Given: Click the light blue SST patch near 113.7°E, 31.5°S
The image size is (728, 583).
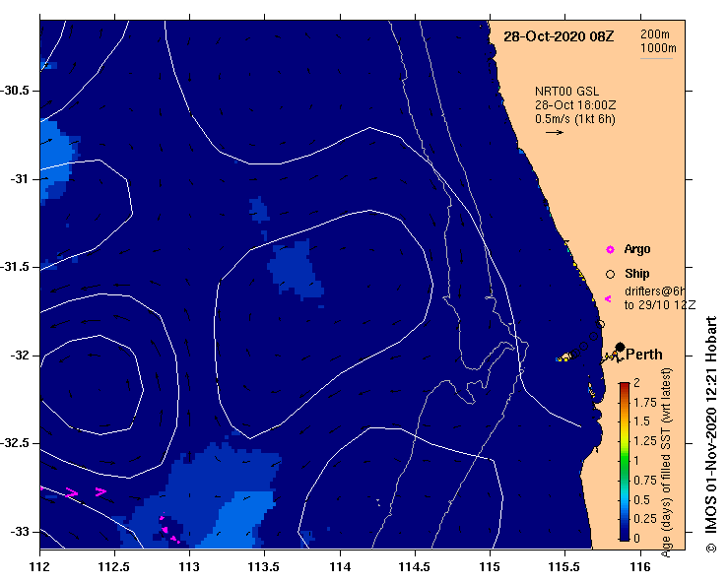Looking at the screenshot, I should (x=297, y=269).
